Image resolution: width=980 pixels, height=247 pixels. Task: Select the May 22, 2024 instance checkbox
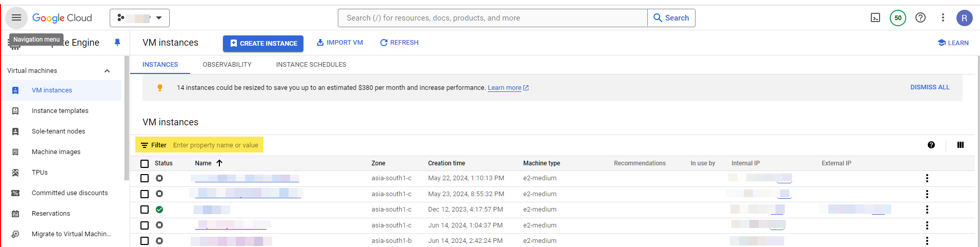tap(145, 178)
